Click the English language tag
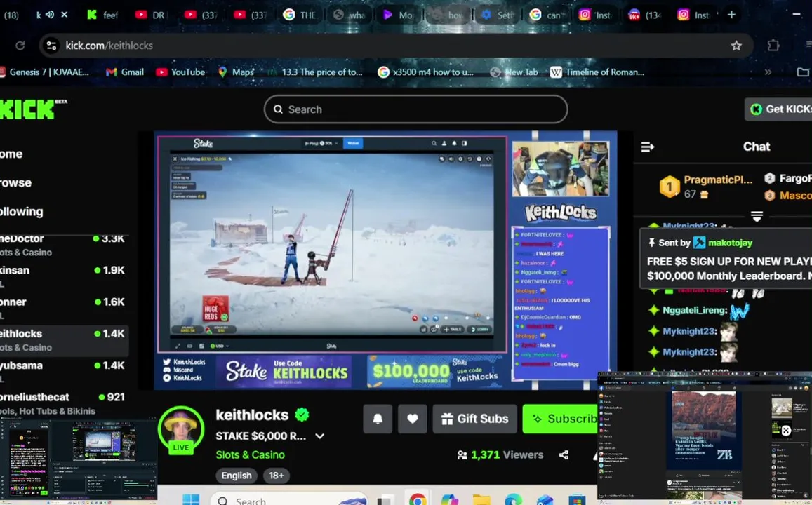 point(237,476)
